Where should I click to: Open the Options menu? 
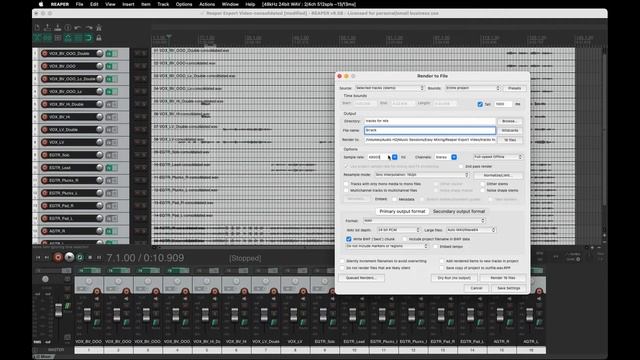[184, 4]
